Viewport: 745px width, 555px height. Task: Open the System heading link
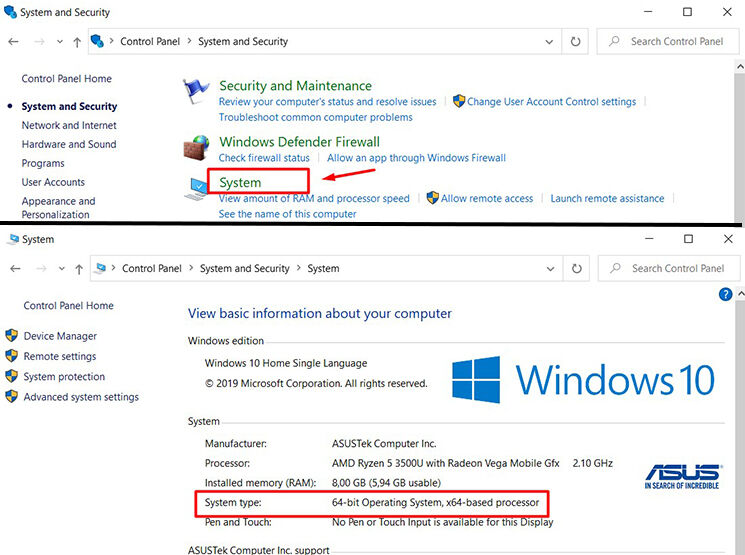pos(240,182)
